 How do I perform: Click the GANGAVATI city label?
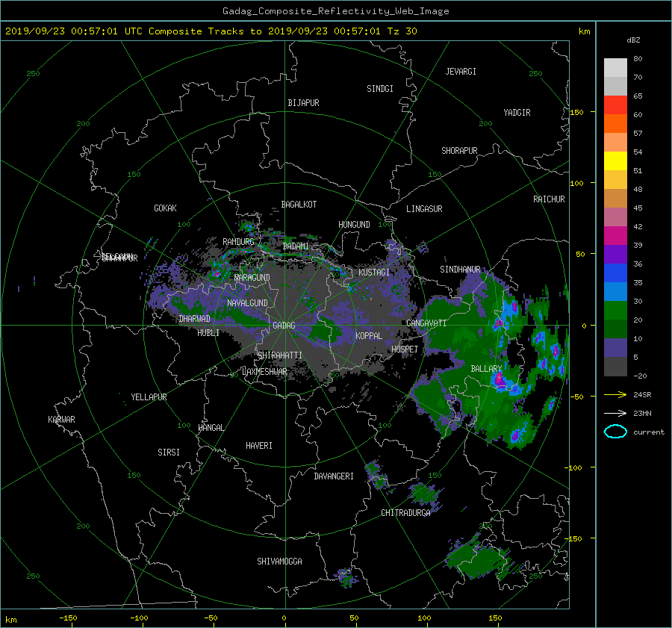coord(426,323)
